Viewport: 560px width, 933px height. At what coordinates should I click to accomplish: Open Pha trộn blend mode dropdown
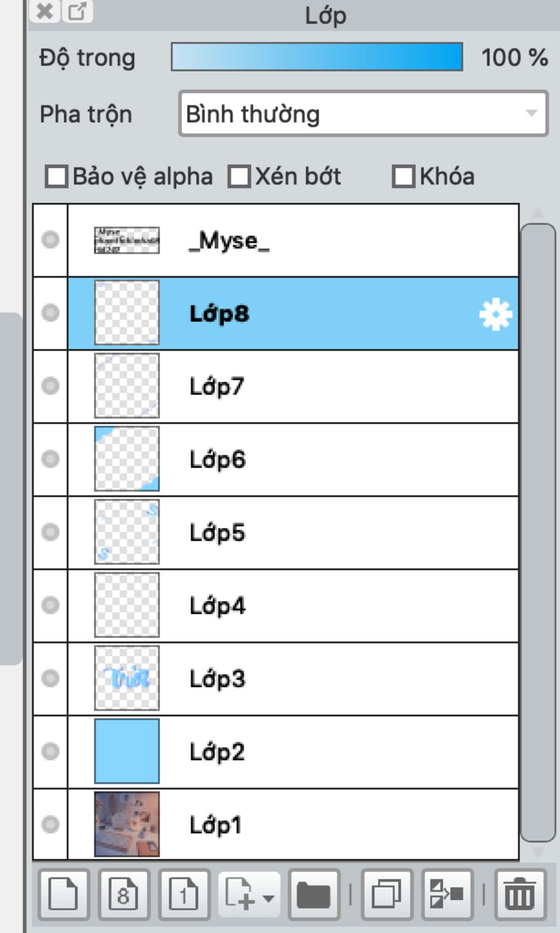pos(363,114)
